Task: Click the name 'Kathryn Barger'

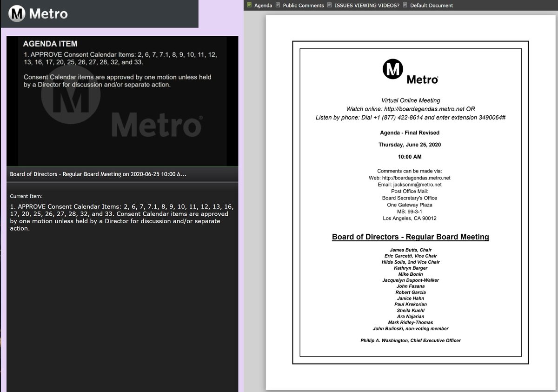Action: pyautogui.click(x=411, y=268)
